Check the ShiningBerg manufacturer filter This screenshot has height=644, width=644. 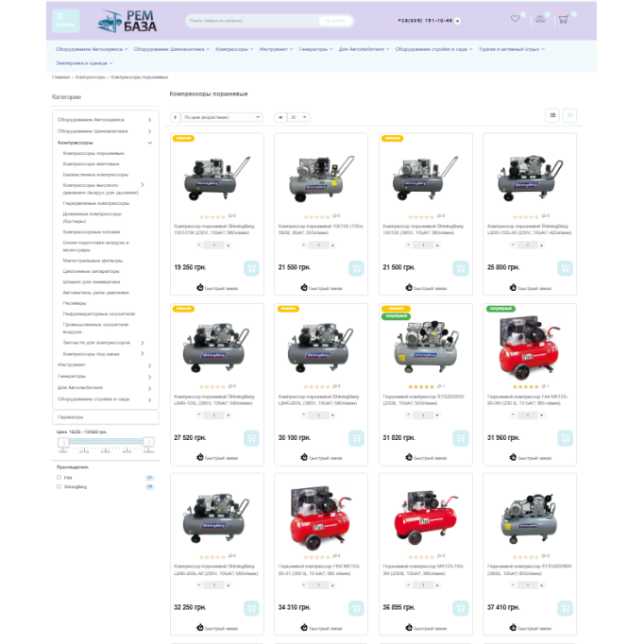pyautogui.click(x=59, y=487)
